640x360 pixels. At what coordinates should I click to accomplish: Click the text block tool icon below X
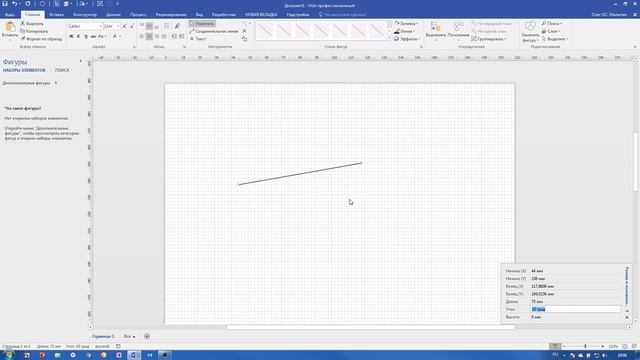244,39
